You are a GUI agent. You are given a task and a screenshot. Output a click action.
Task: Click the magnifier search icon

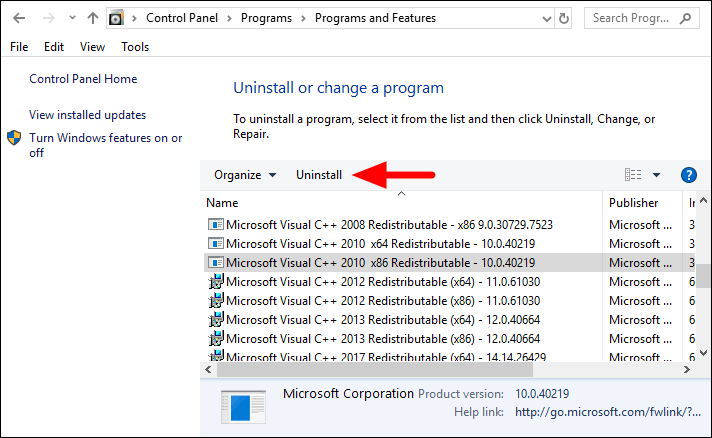[686, 18]
